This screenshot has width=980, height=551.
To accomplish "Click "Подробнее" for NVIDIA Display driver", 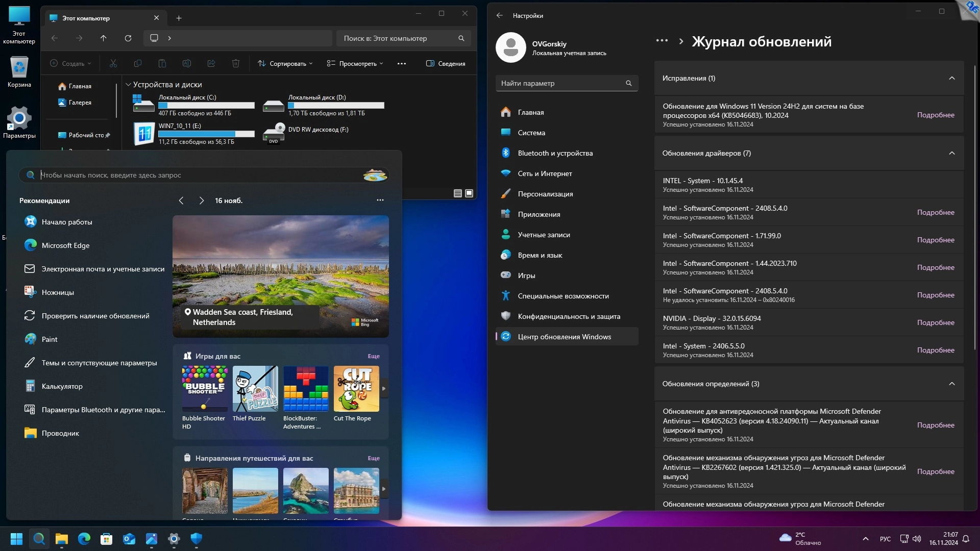I will (935, 322).
